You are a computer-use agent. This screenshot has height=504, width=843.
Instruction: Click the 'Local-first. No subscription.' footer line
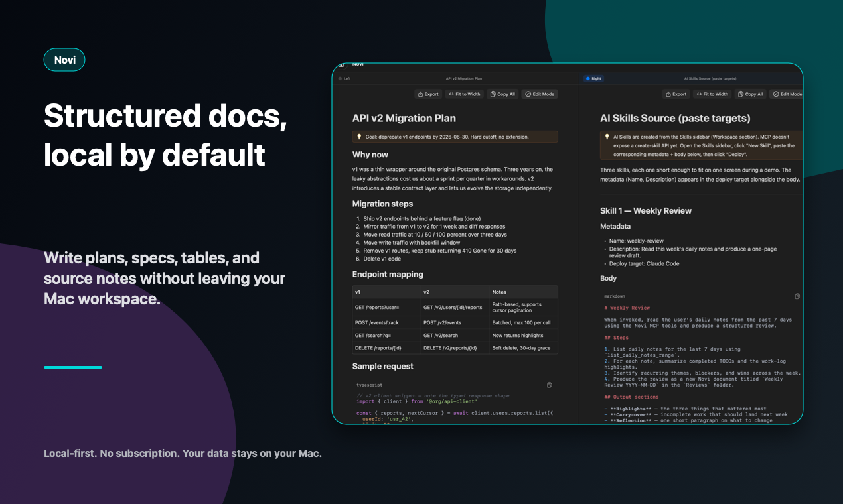(183, 454)
